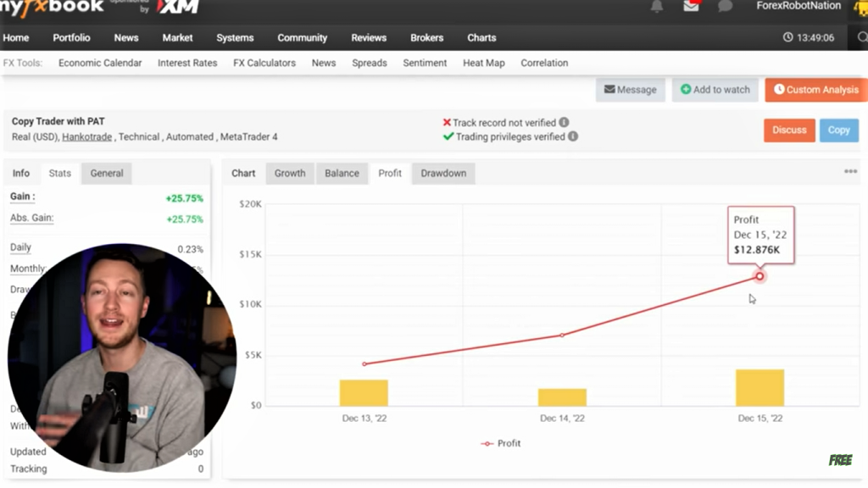
Task: Open the Hankotrade broker link
Action: point(86,136)
